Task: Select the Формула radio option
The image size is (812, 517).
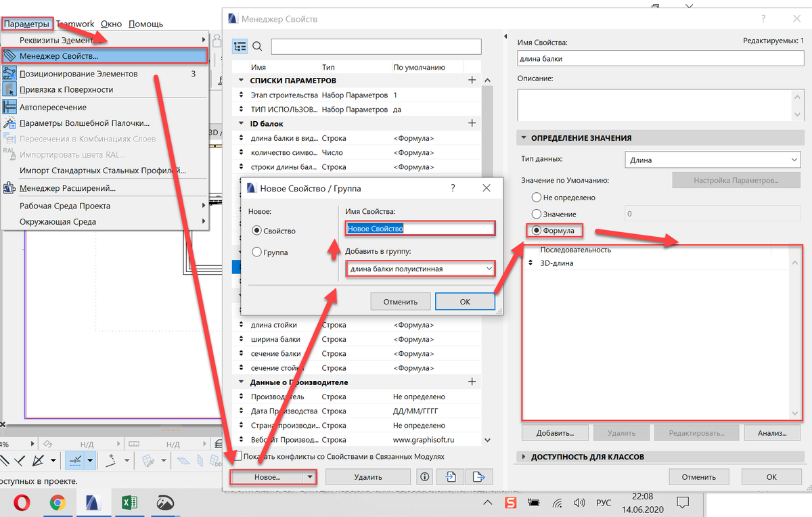Action: (x=537, y=231)
